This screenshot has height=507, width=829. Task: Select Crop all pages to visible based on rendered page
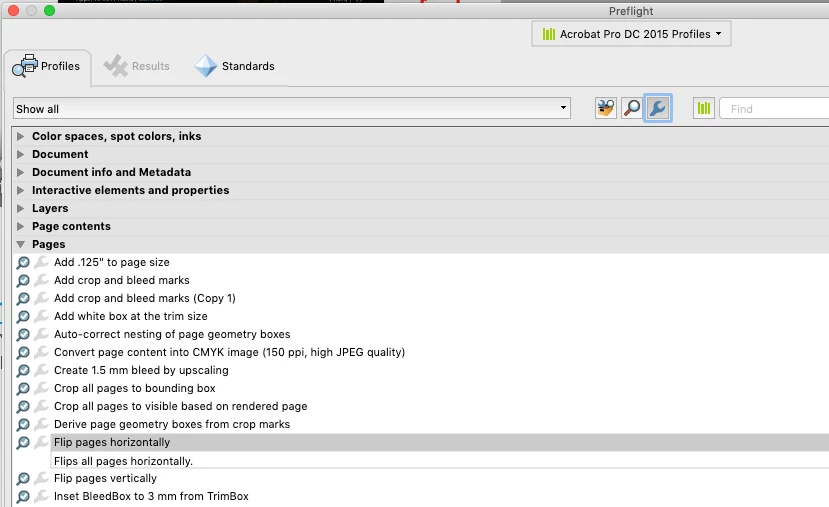(180, 406)
